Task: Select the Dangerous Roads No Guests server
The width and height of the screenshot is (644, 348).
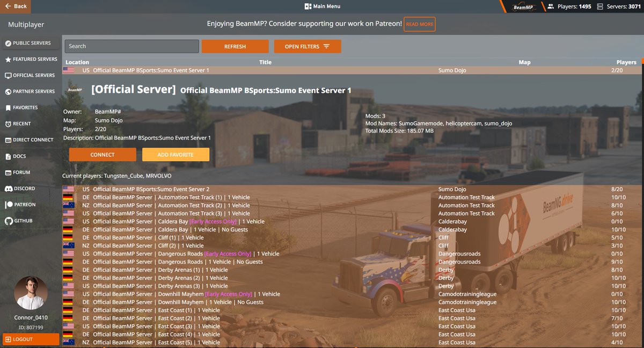Action: [x=352, y=262]
